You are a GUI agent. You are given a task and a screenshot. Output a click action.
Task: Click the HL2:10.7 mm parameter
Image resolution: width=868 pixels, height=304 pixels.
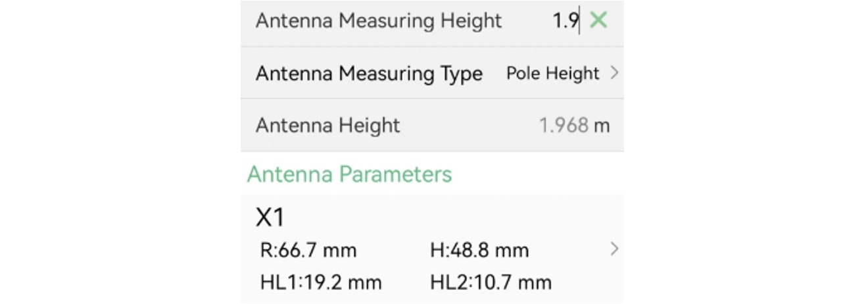tap(491, 283)
